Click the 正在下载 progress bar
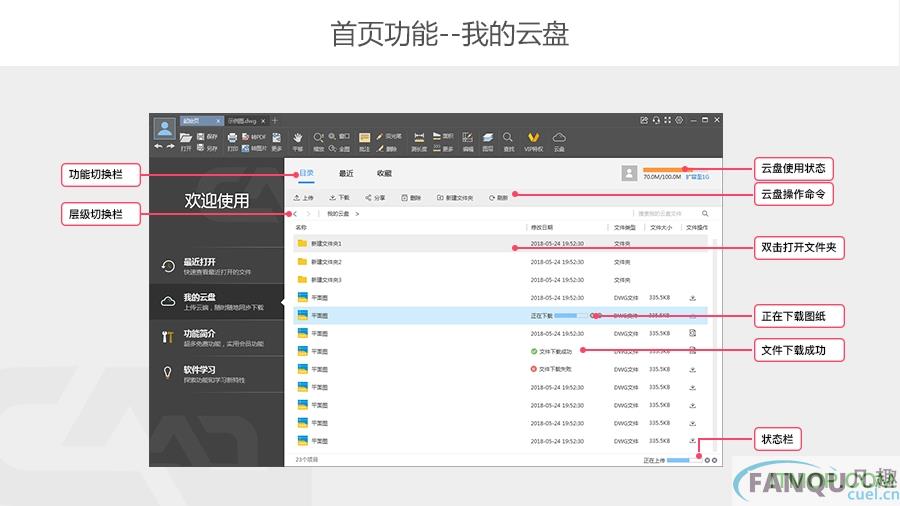This screenshot has width=900, height=506. (571, 316)
